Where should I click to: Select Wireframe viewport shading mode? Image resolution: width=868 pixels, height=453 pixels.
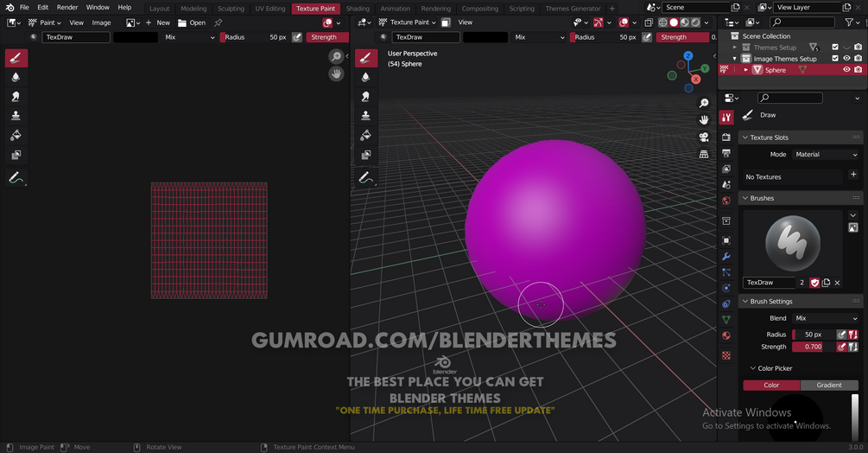[662, 22]
